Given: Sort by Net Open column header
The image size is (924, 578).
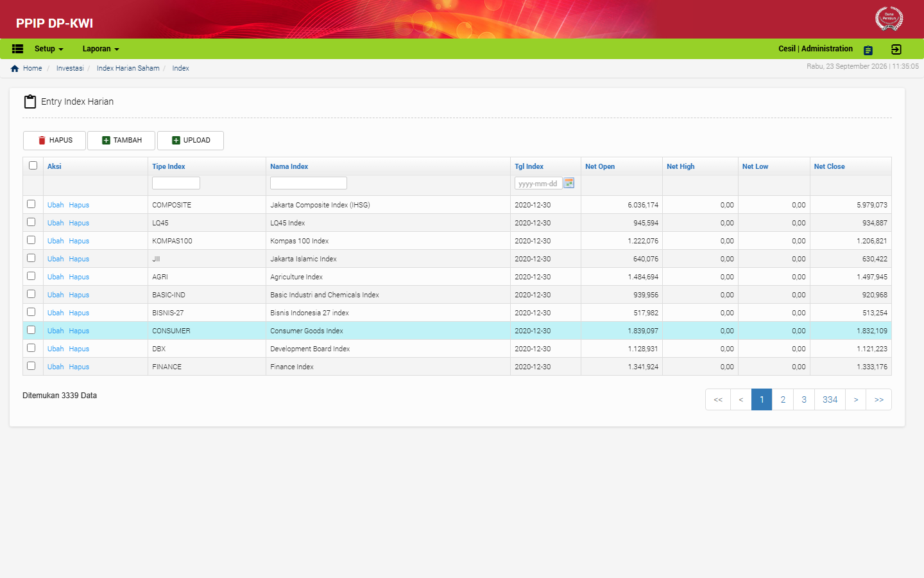Looking at the screenshot, I should [x=600, y=166].
